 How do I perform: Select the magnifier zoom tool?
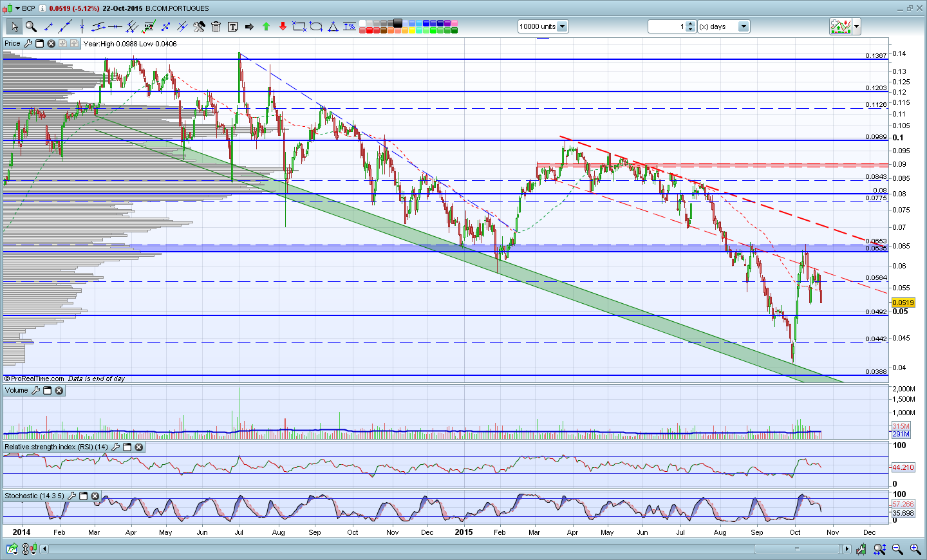(x=31, y=26)
